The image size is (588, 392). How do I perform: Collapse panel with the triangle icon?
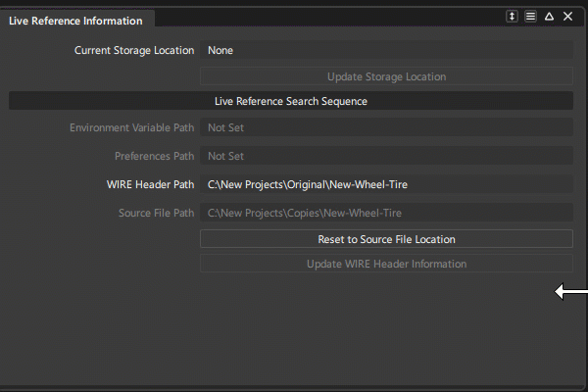coord(549,17)
